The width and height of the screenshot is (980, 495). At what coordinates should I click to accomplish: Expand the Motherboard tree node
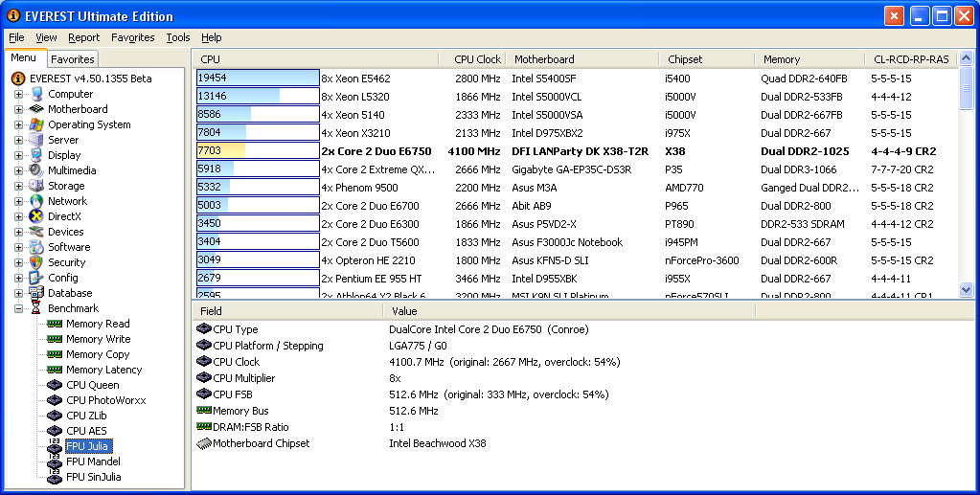[x=19, y=109]
